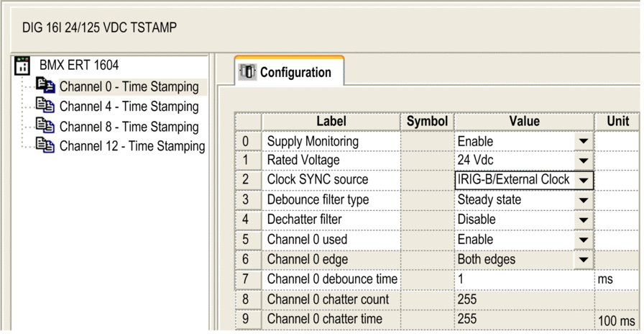
Task: Open the Channel 0 used dropdown
Action: pyautogui.click(x=583, y=240)
